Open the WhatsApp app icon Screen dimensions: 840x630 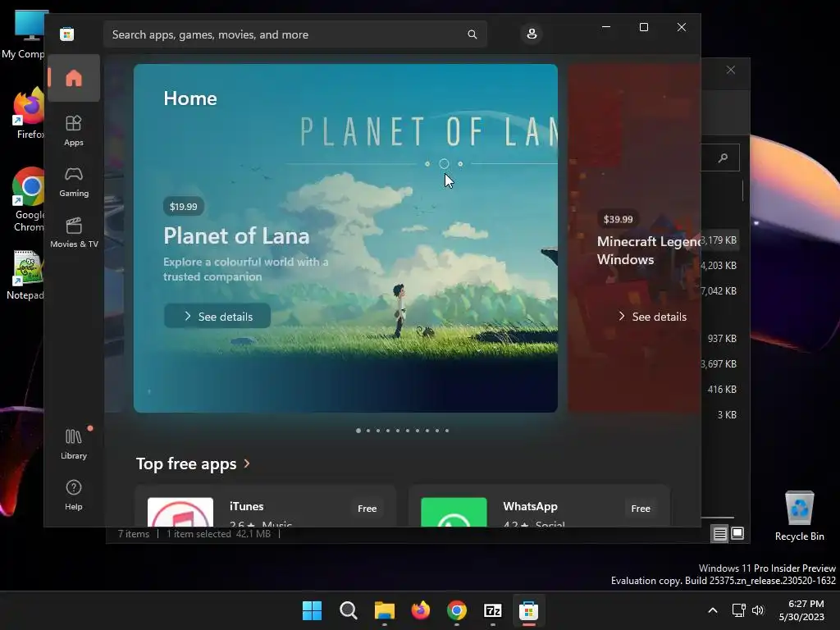point(454,512)
